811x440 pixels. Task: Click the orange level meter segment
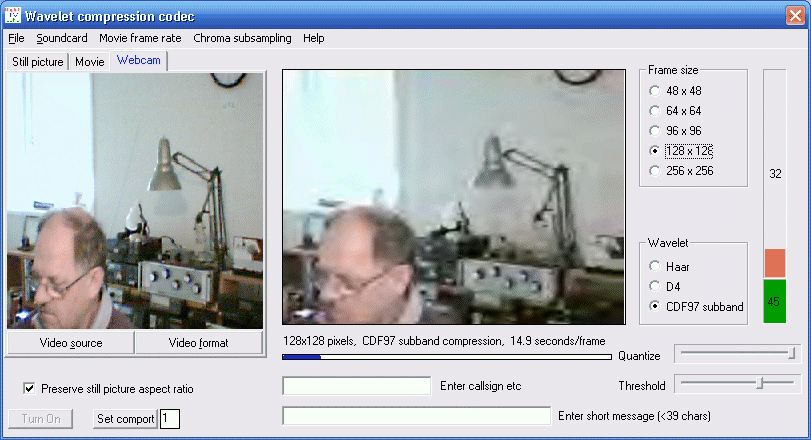pyautogui.click(x=775, y=263)
